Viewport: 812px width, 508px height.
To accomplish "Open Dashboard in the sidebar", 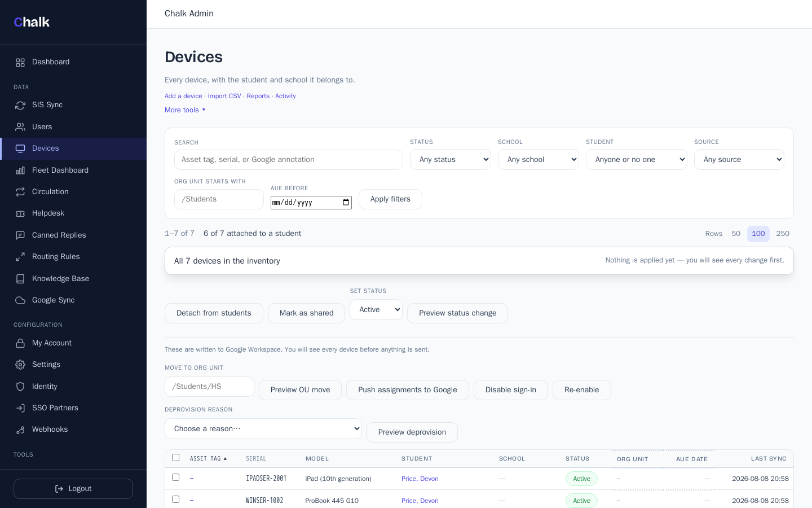I will [73, 62].
